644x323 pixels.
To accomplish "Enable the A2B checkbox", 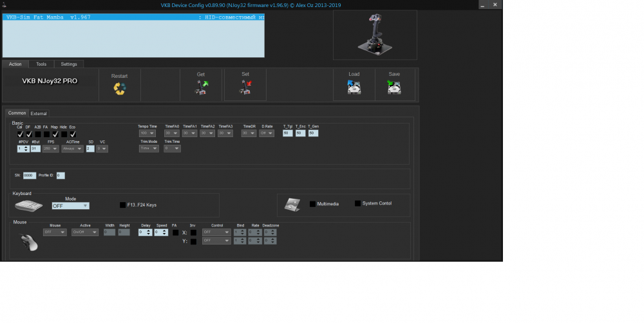I will 38,134.
